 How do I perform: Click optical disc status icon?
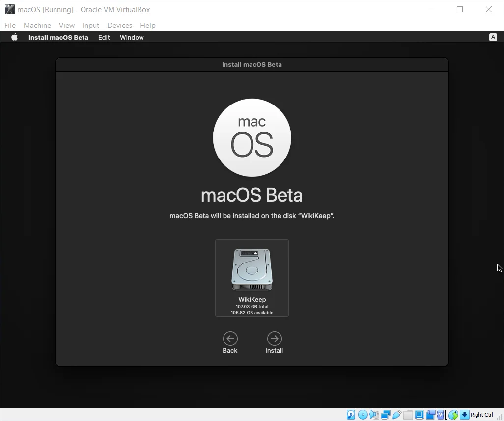point(363,415)
